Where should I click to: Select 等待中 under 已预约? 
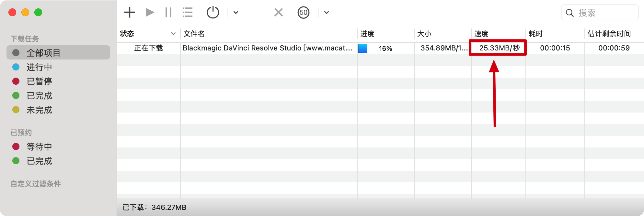coord(39,147)
